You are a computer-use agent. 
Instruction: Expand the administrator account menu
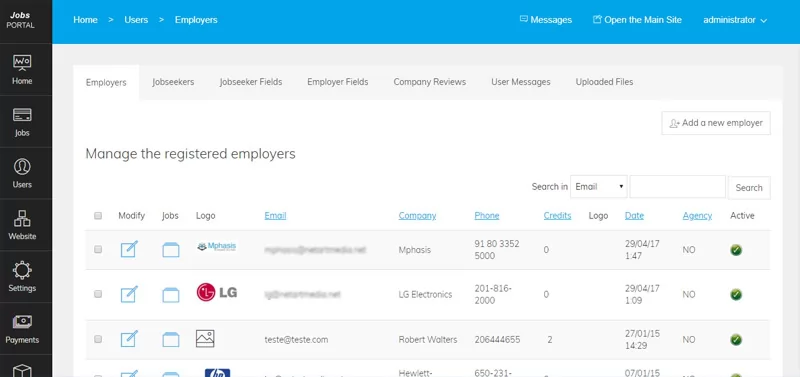(x=735, y=20)
